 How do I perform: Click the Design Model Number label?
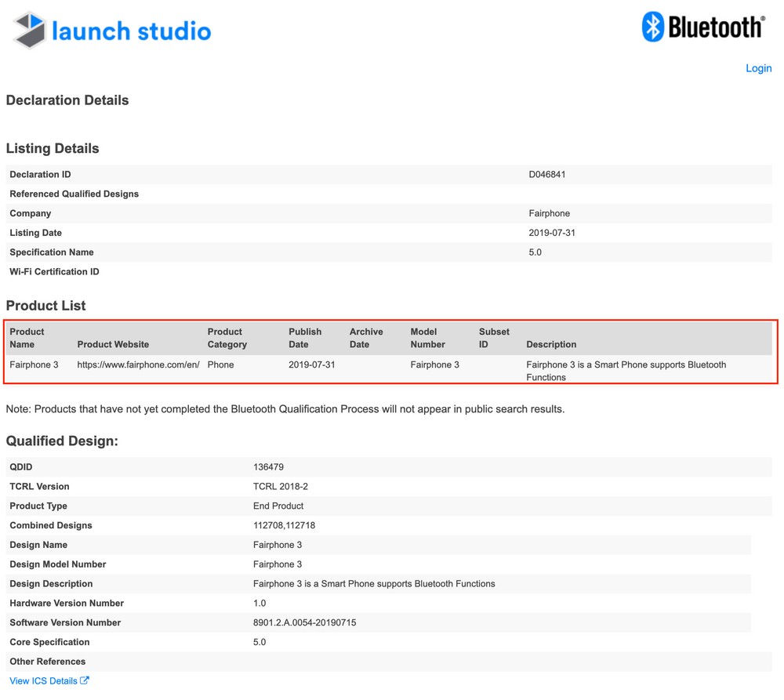(58, 564)
